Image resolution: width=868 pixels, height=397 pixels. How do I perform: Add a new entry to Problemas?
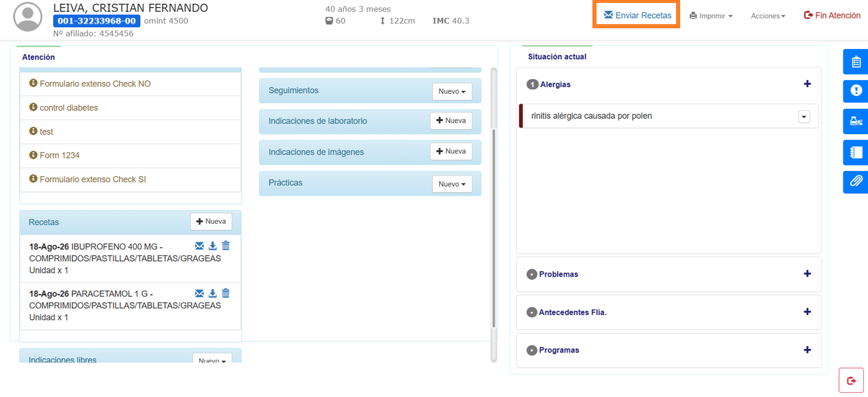click(807, 274)
